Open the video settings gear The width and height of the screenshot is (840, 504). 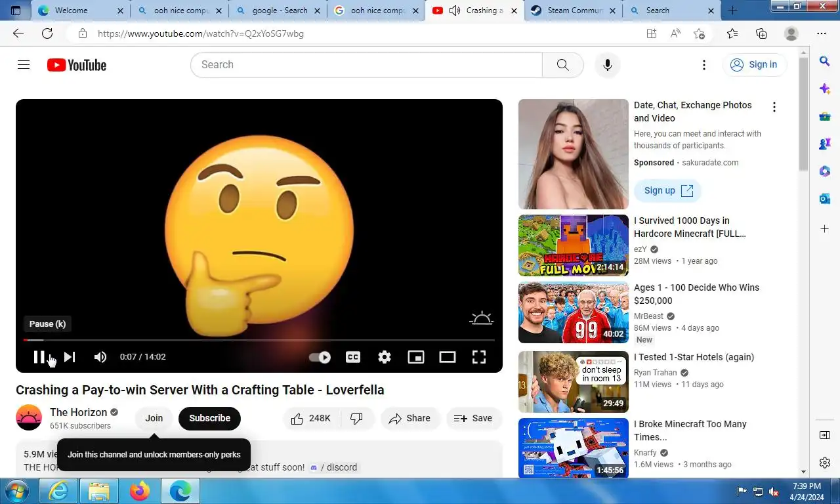[x=385, y=357]
